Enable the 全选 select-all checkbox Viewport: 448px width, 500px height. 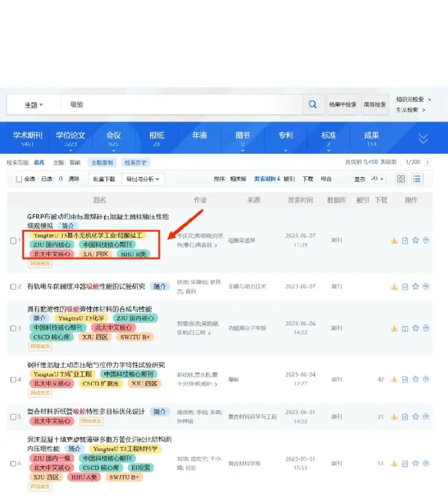pos(19,179)
